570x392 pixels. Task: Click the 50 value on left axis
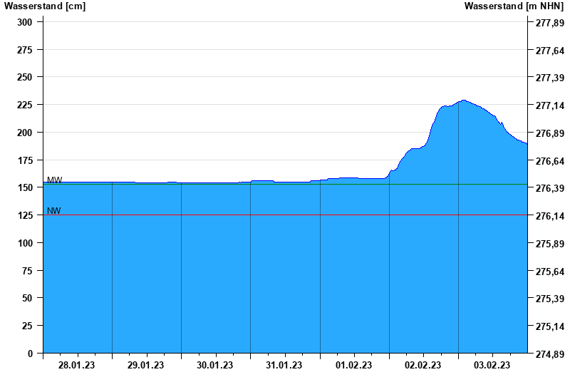[27, 298]
